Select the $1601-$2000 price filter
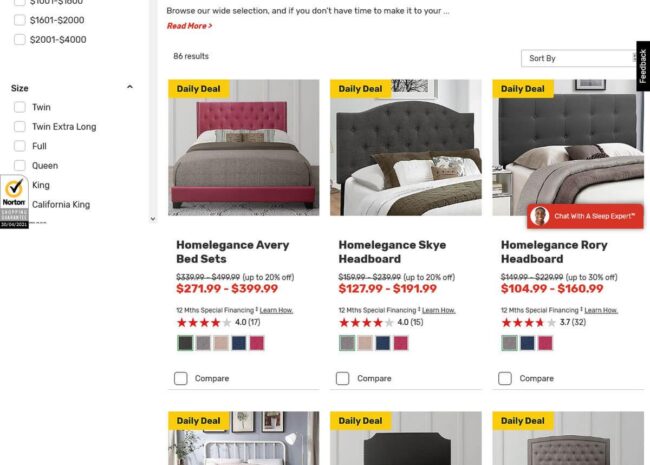The width and height of the screenshot is (650, 465). 19,20
